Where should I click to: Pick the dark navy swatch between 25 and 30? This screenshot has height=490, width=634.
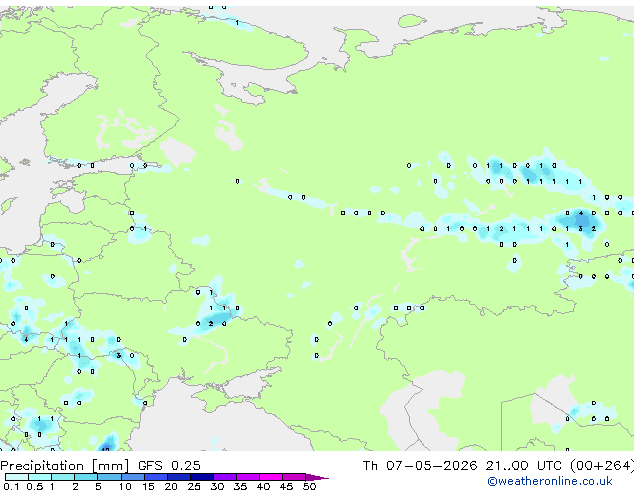pyautogui.click(x=201, y=477)
